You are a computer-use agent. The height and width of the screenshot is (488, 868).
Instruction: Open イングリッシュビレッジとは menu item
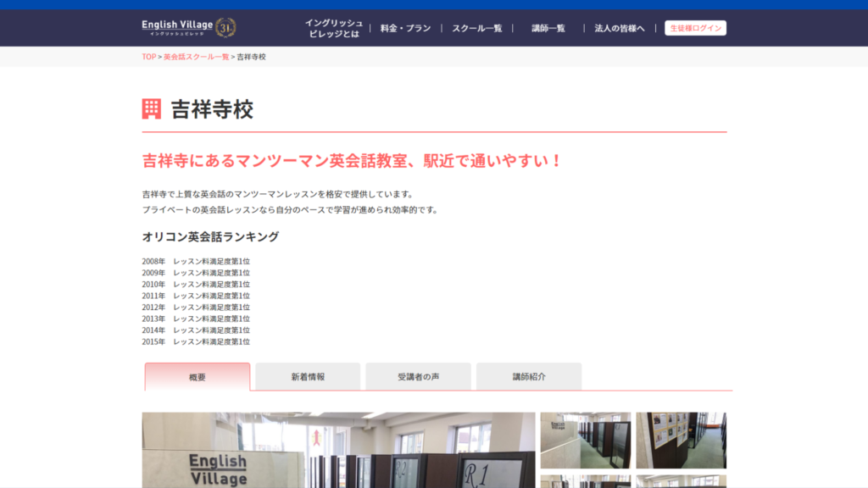[334, 28]
